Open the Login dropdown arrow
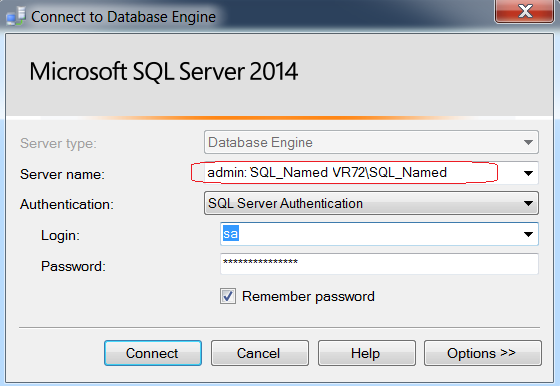This screenshot has height=386, width=560. [528, 234]
